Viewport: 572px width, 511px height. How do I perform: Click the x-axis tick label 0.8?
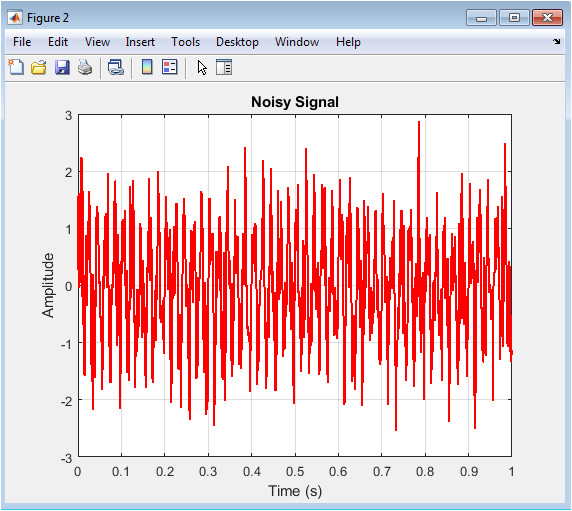pos(425,472)
